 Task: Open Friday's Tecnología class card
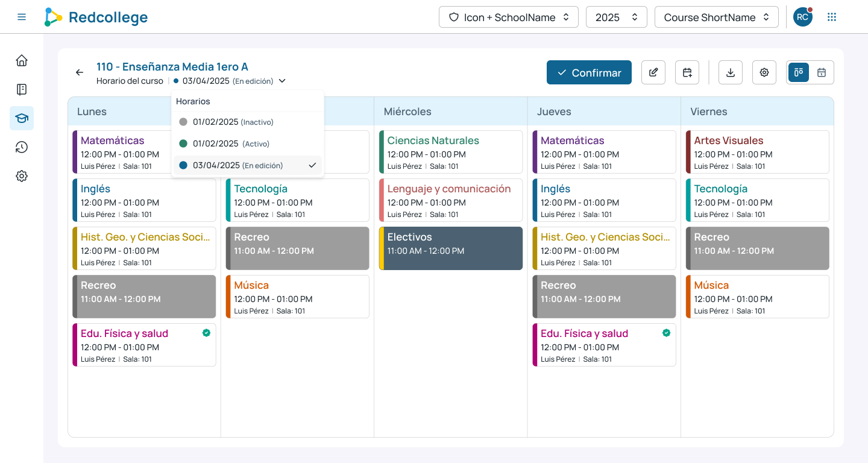coord(757,200)
